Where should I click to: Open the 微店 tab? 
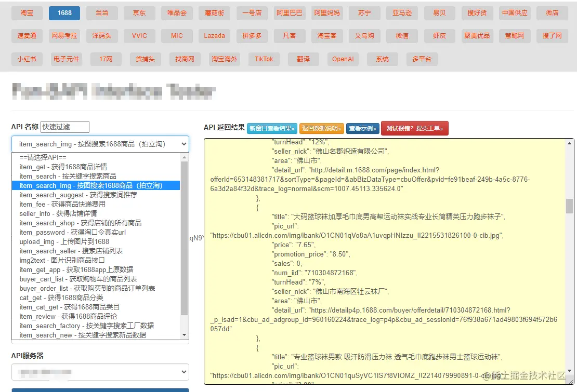click(553, 13)
